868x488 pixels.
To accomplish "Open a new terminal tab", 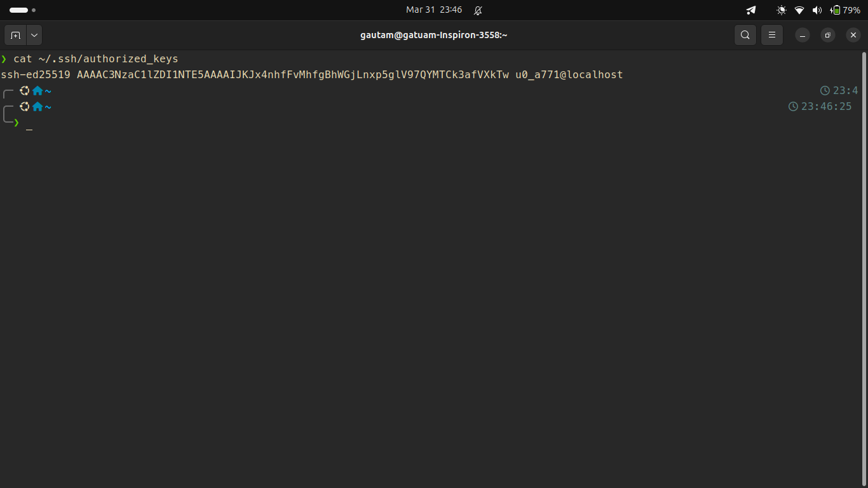I will click(15, 35).
